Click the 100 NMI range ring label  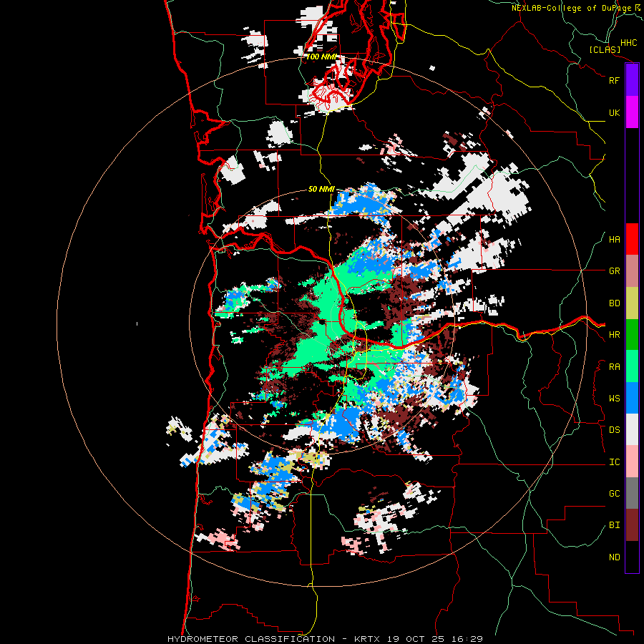pos(321,57)
